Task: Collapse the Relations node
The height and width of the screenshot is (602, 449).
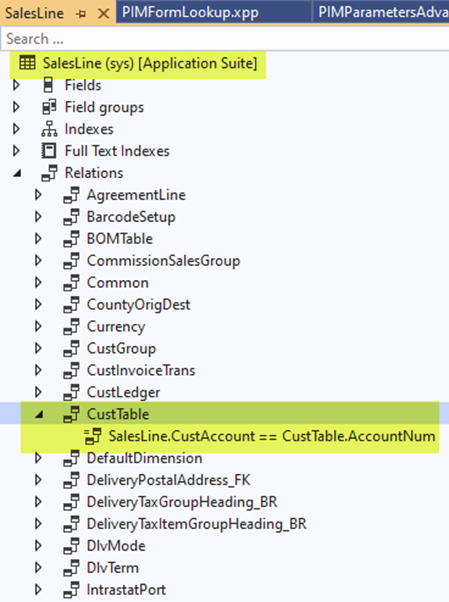Action: (x=17, y=174)
